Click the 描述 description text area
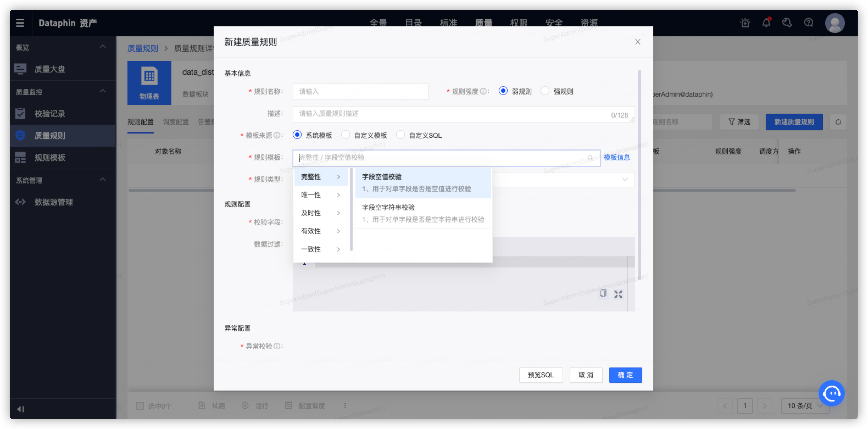The width and height of the screenshot is (868, 429). click(x=464, y=114)
